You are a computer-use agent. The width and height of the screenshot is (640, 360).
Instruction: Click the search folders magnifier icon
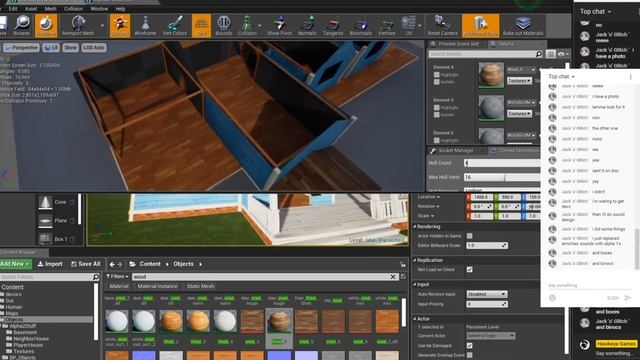(96, 277)
